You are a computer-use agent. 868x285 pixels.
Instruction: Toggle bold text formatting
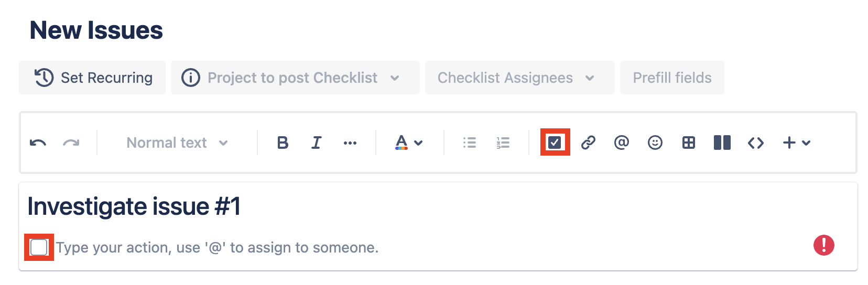283,142
